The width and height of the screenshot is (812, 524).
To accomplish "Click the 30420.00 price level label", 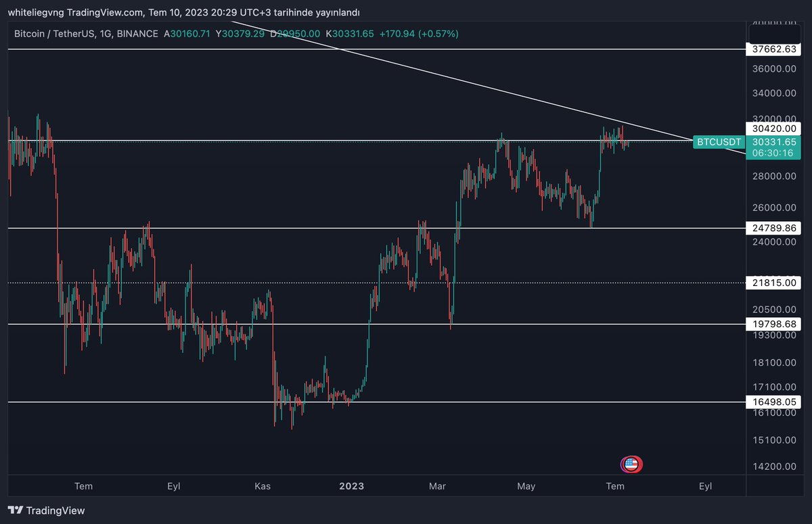I will pyautogui.click(x=773, y=128).
